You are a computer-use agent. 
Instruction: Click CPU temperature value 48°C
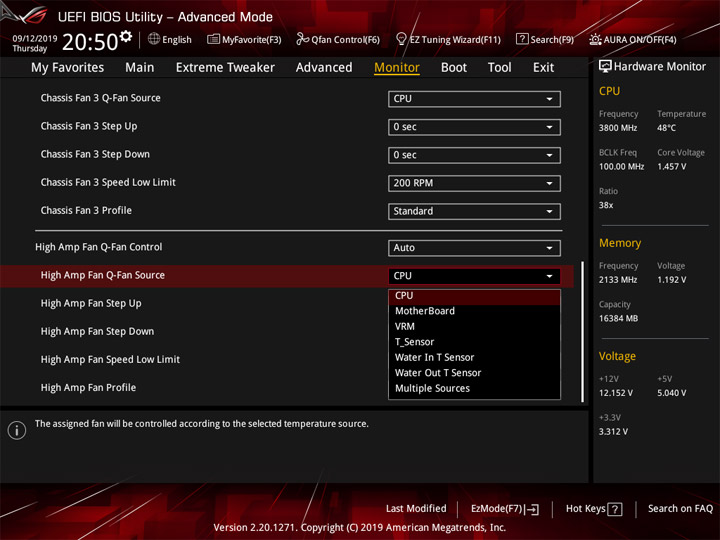click(666, 128)
